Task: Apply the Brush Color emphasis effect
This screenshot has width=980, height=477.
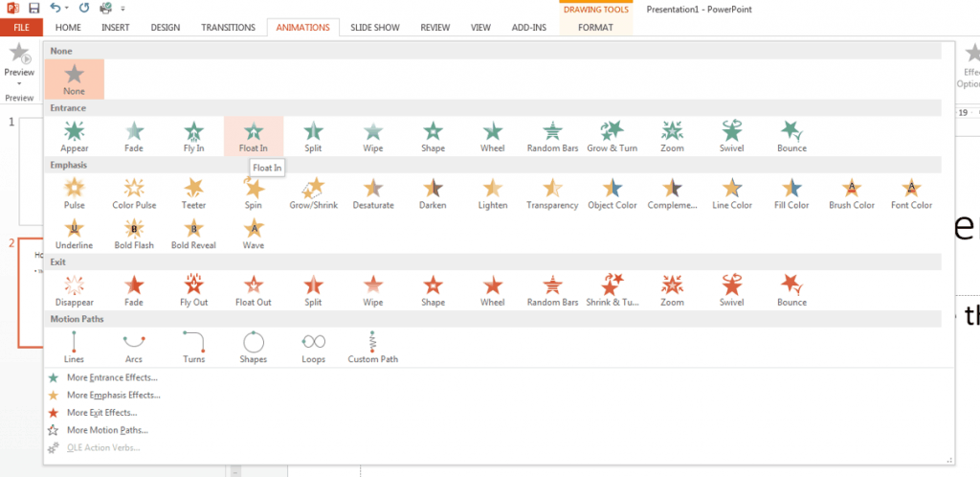Action: coord(851,193)
